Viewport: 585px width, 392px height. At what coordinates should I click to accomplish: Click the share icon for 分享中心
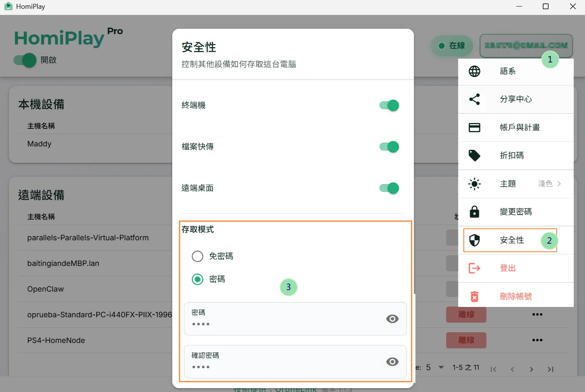(475, 99)
